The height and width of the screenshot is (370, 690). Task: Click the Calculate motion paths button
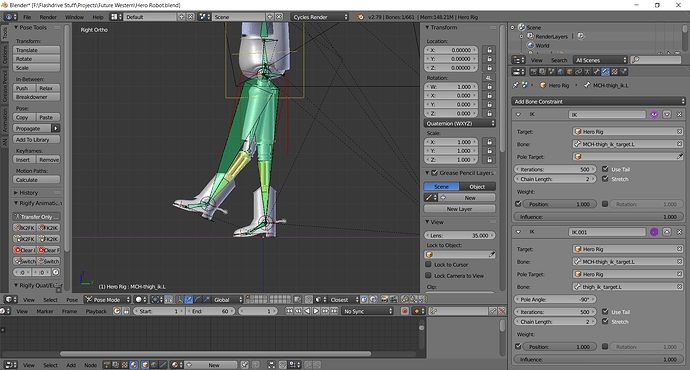37,180
